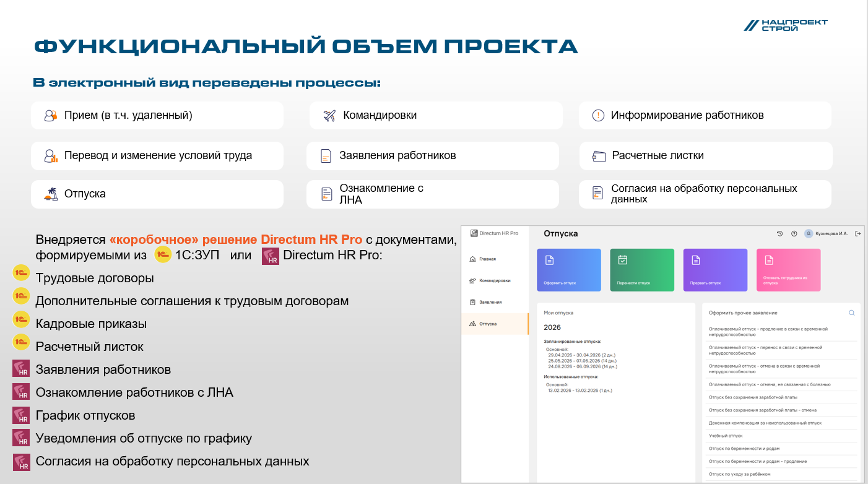Click the Directum HR Pro logo in the app sidebar
Screen dimensions: 868x484
[x=495, y=233]
